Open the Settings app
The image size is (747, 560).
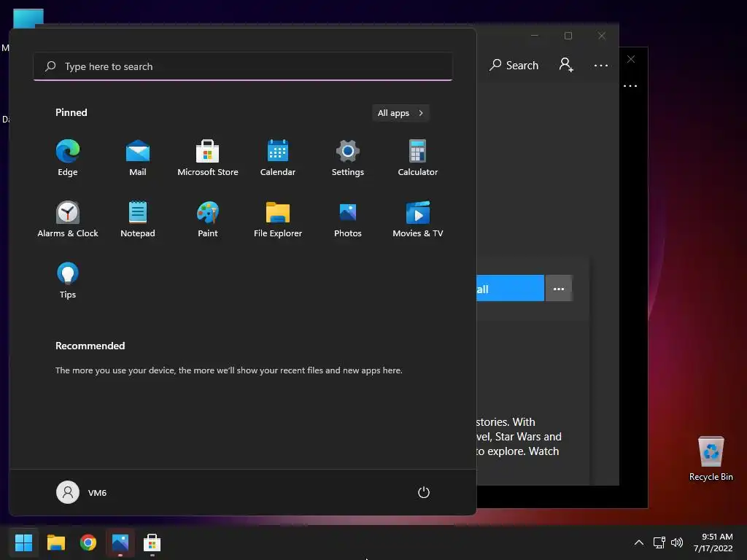point(348,158)
